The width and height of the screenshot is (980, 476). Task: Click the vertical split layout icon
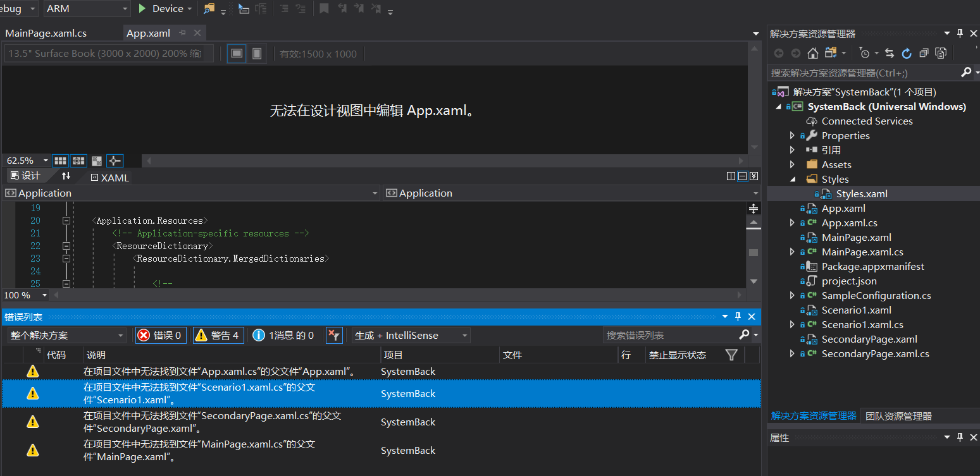(731, 176)
